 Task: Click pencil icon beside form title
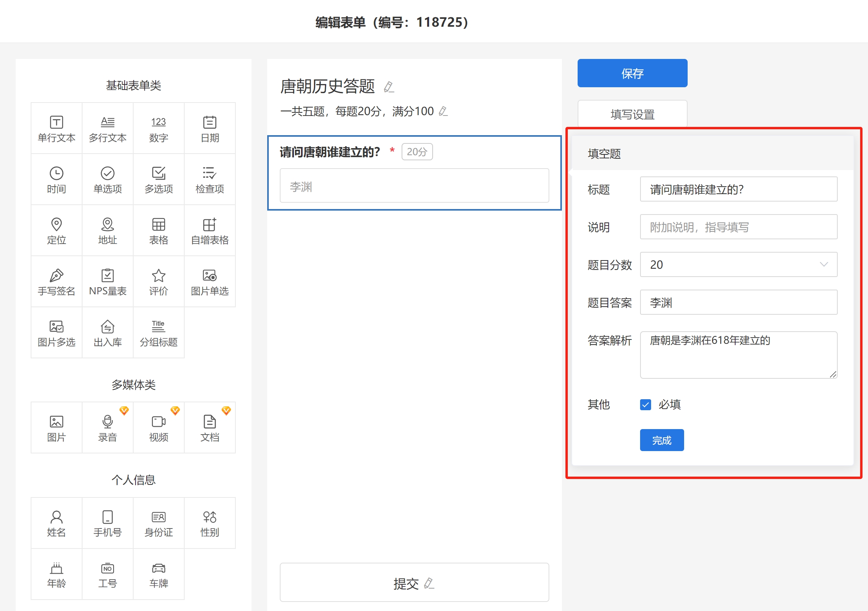[x=389, y=87]
